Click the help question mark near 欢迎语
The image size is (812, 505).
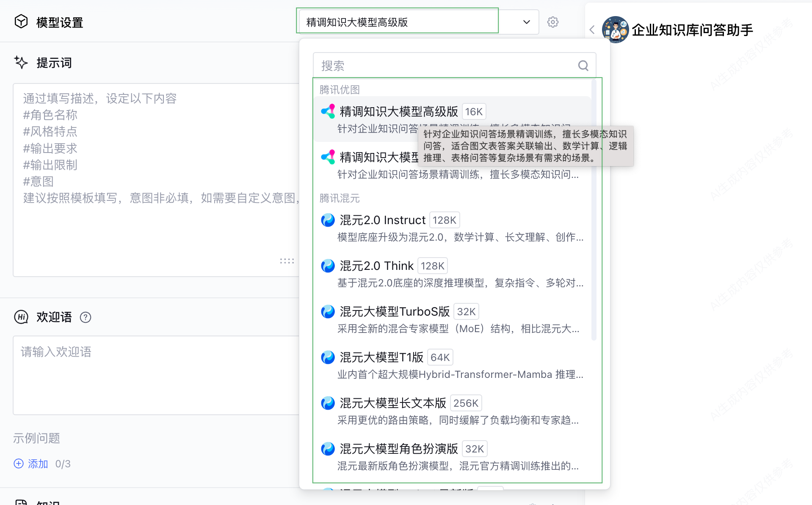(86, 317)
